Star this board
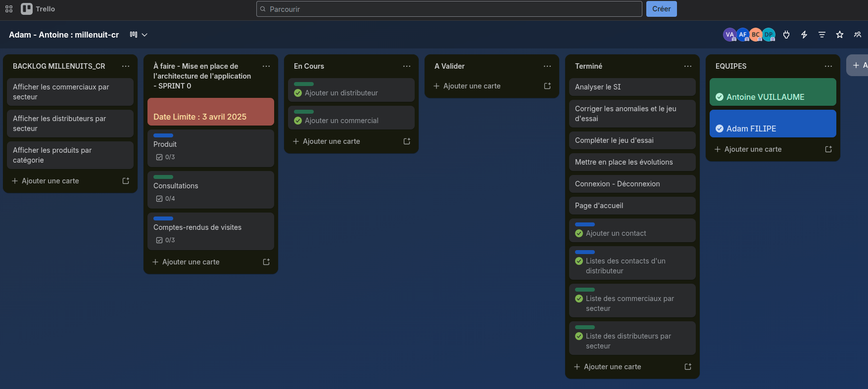The width and height of the screenshot is (868, 389). coord(840,35)
